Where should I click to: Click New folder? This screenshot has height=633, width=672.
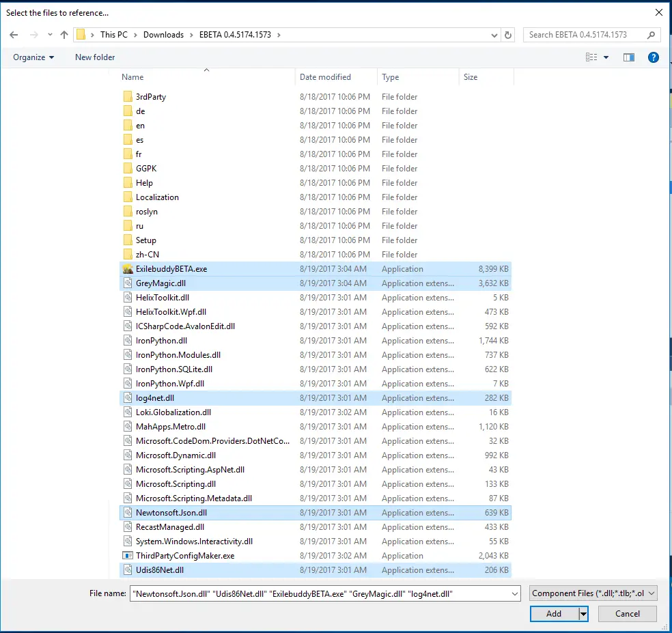point(95,57)
